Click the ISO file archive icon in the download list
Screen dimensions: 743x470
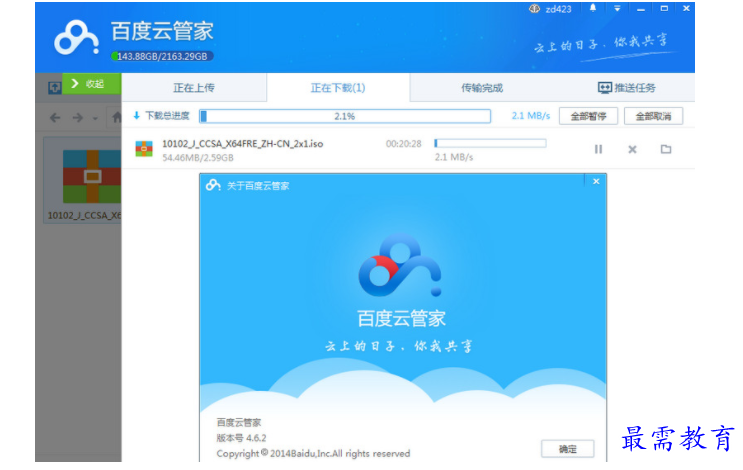pyautogui.click(x=144, y=148)
